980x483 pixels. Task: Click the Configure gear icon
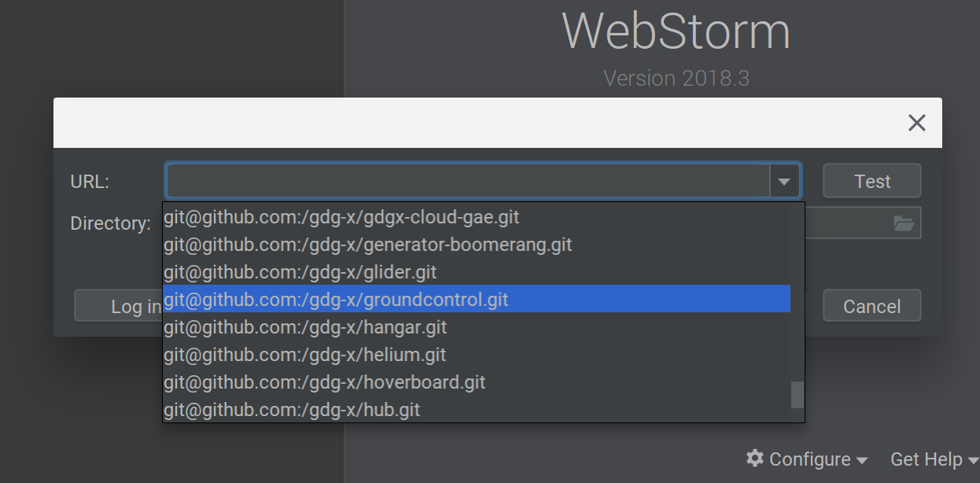[x=755, y=458]
